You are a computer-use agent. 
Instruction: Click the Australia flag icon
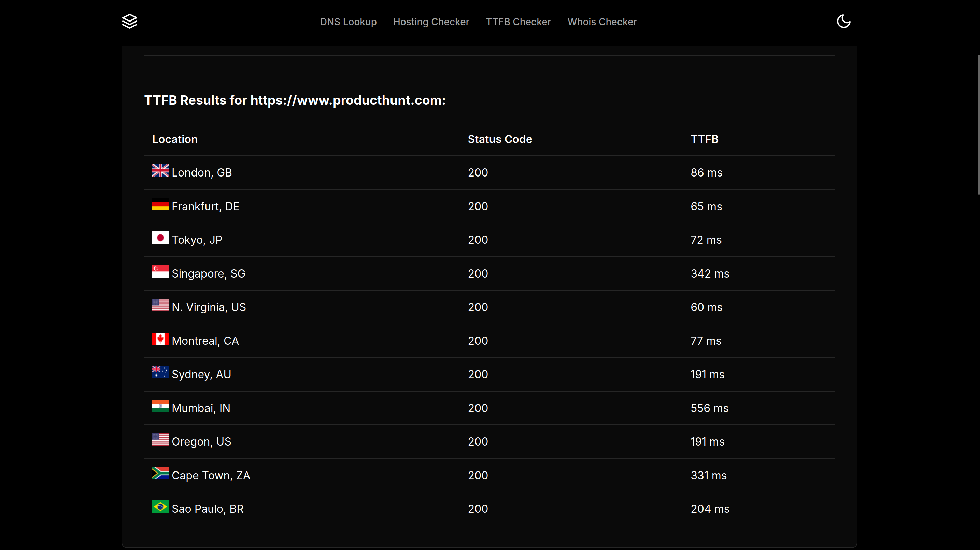click(x=160, y=372)
